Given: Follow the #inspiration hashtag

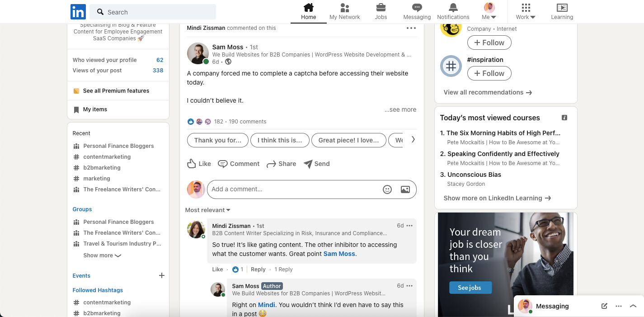Looking at the screenshot, I should pos(489,73).
